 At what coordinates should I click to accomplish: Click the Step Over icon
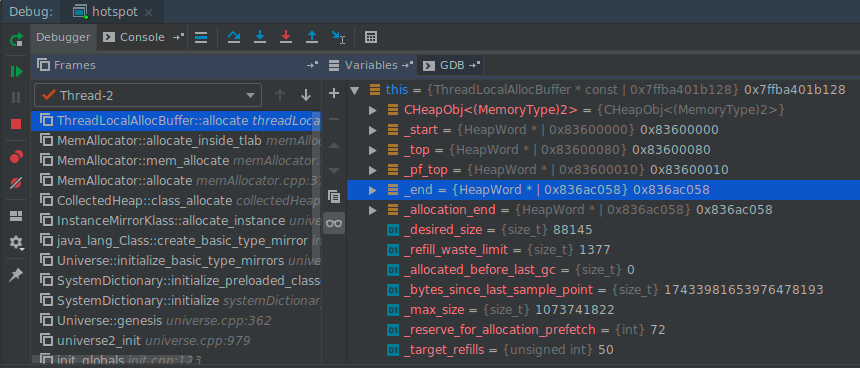[234, 37]
